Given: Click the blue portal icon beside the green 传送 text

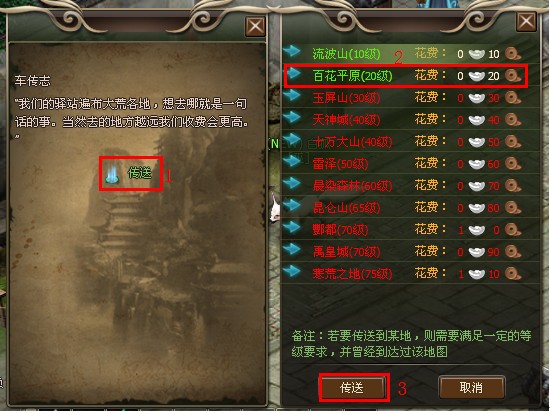Looking at the screenshot, I should click(x=112, y=173).
